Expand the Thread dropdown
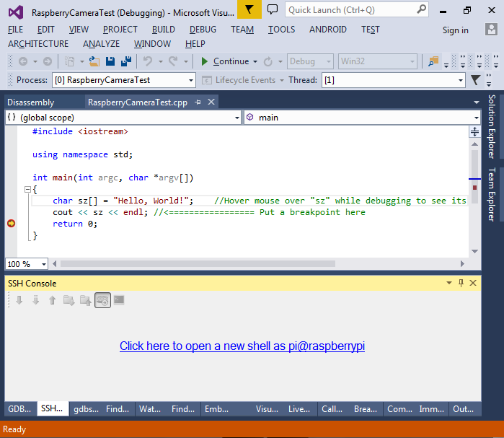 pyautogui.click(x=460, y=80)
